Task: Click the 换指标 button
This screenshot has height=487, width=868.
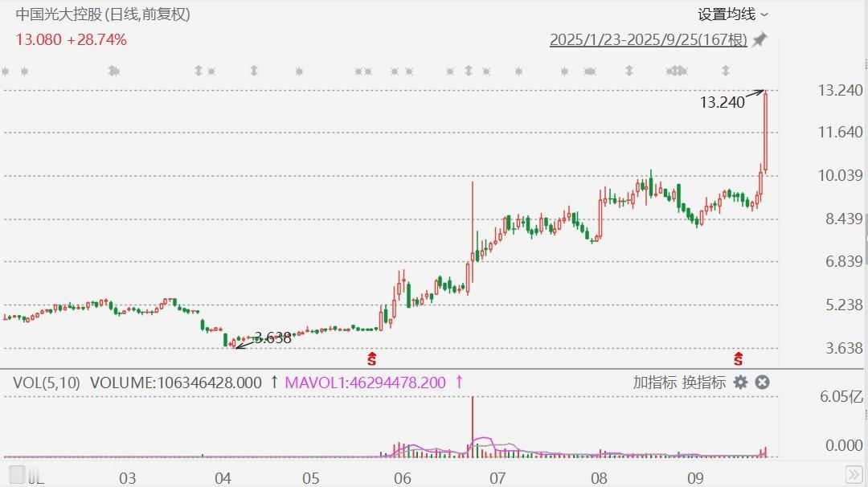Action: [703, 383]
